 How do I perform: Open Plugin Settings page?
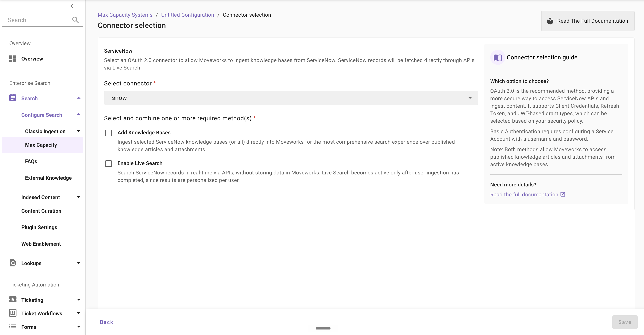[x=39, y=227]
